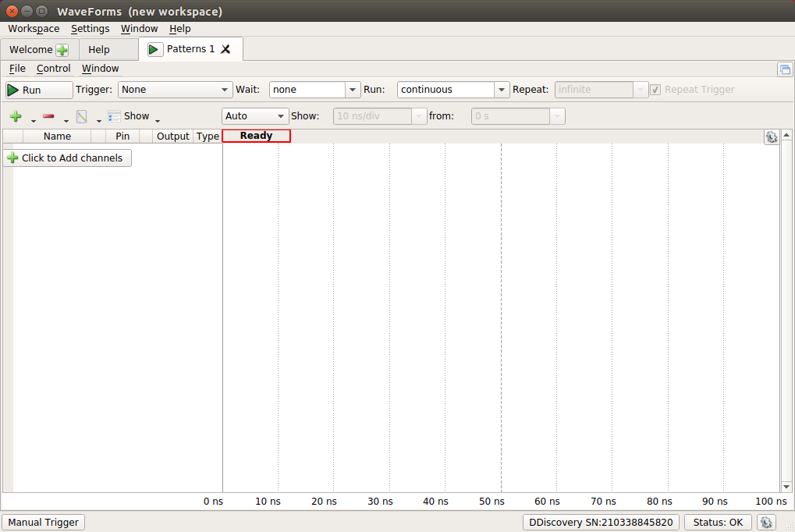Click the Pin column header
795x532 pixels.
[x=122, y=136]
